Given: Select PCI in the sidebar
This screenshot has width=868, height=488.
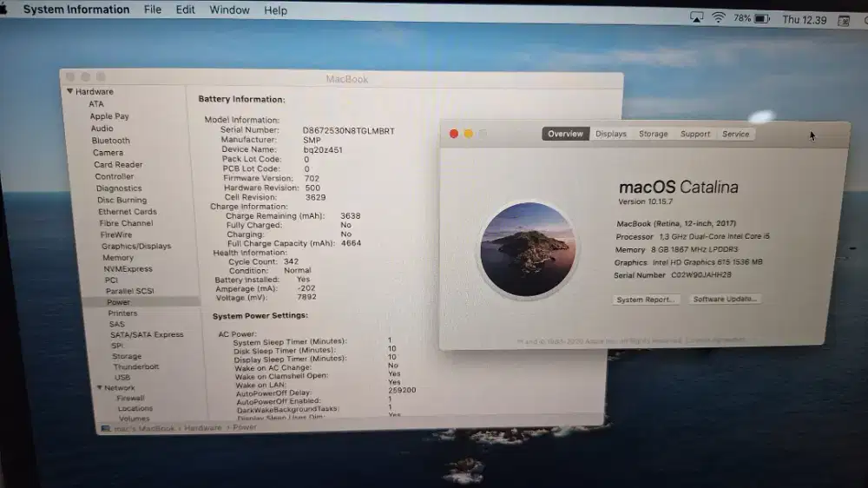Looking at the screenshot, I should [111, 280].
